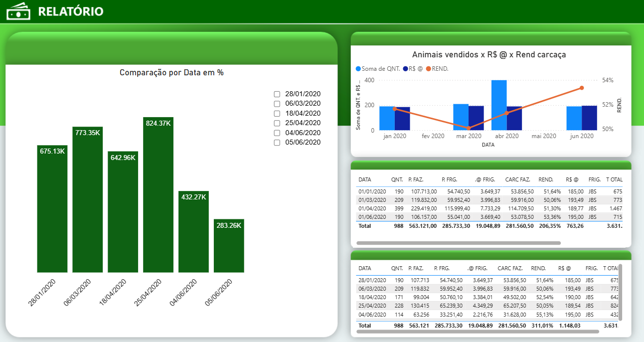
Task: Check the 05/06/2020 slicer checkbox
Action: (x=277, y=143)
